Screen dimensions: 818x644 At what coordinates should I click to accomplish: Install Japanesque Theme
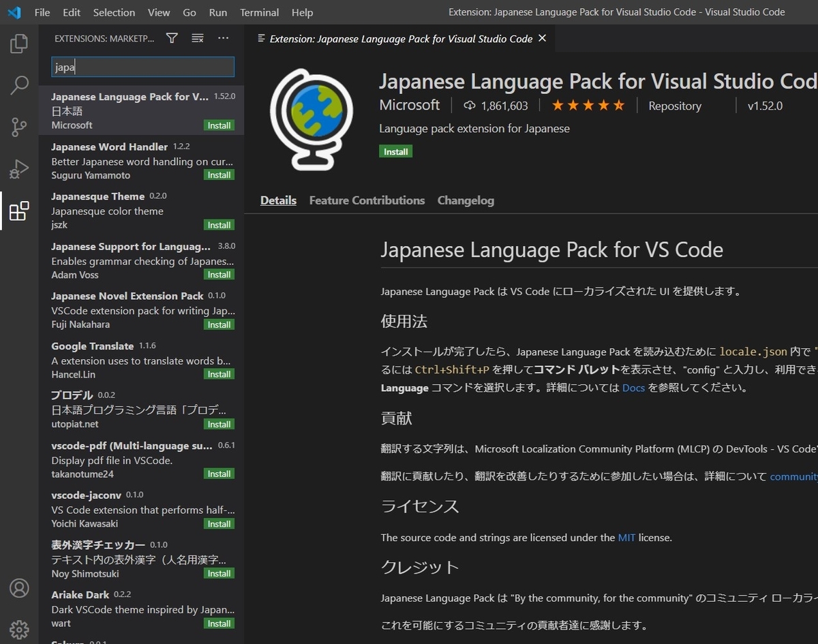(x=219, y=225)
